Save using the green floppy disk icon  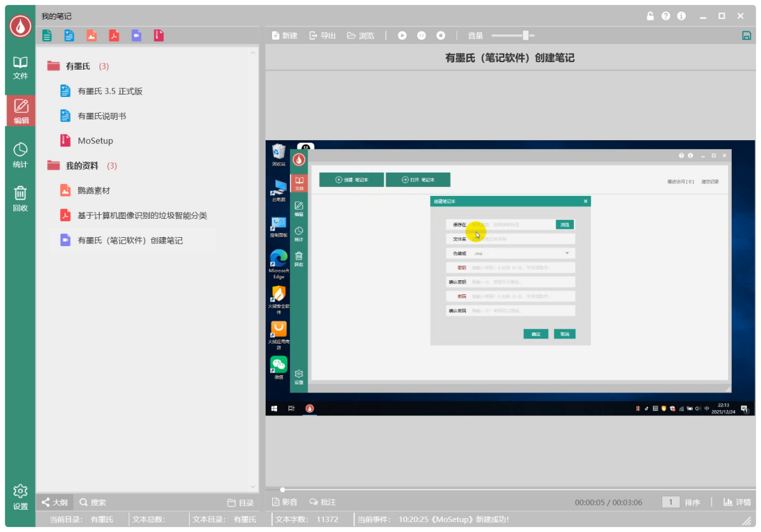pyautogui.click(x=746, y=36)
